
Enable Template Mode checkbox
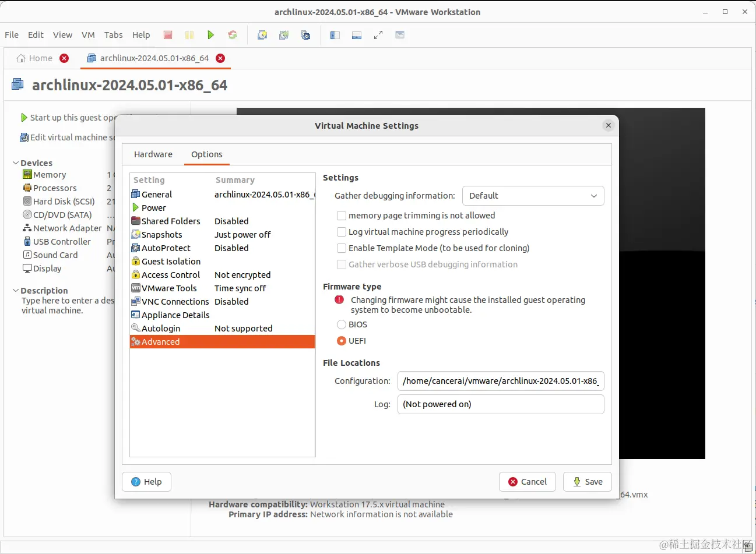[x=342, y=248]
